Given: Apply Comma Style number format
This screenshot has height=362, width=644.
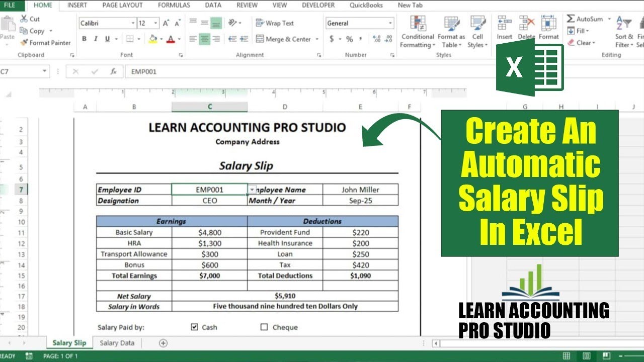Looking at the screenshot, I should (361, 39).
